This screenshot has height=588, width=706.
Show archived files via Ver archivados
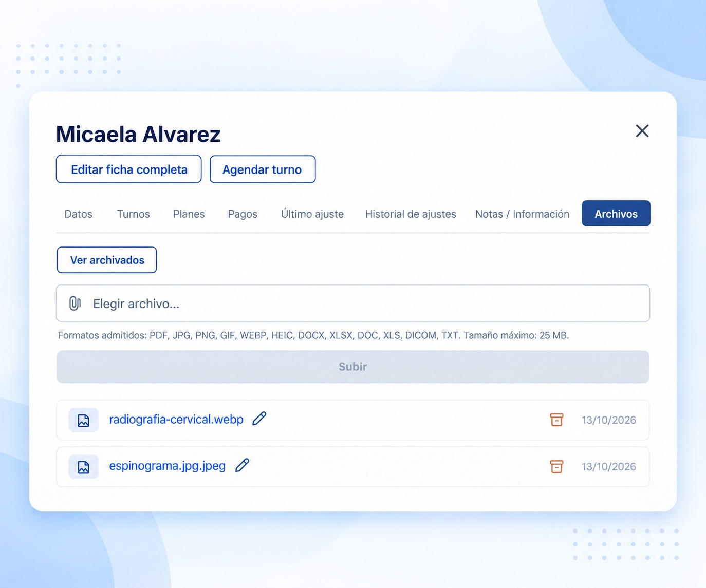[x=107, y=260]
